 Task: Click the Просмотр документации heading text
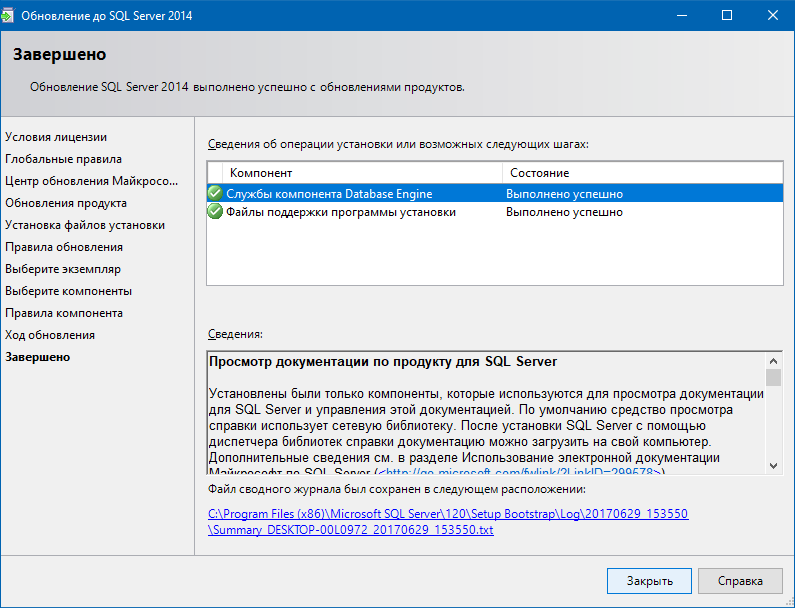tap(383, 362)
